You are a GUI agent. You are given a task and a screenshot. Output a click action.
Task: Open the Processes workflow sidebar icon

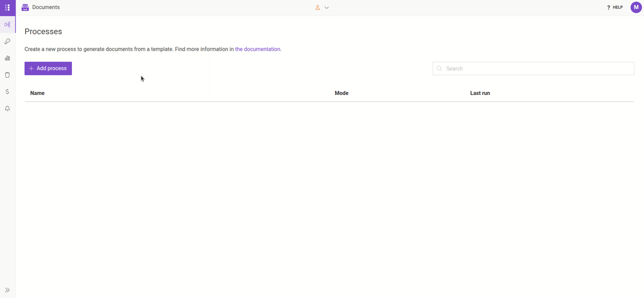8,25
